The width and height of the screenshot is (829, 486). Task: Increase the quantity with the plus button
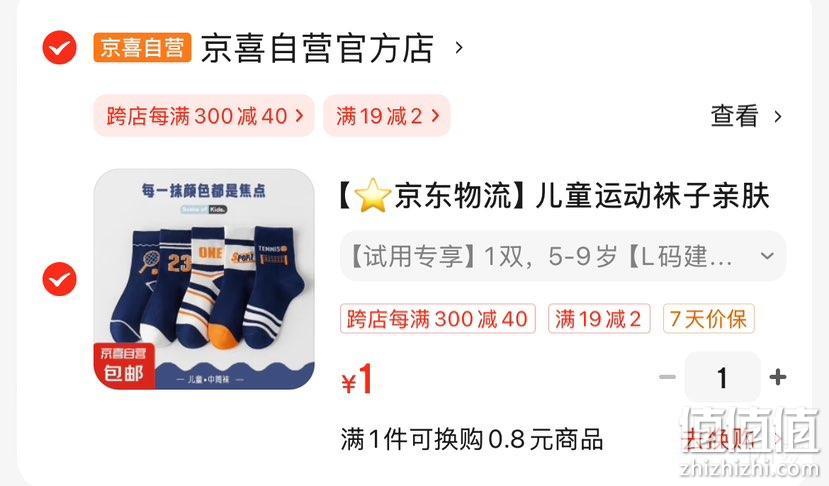pyautogui.click(x=778, y=377)
